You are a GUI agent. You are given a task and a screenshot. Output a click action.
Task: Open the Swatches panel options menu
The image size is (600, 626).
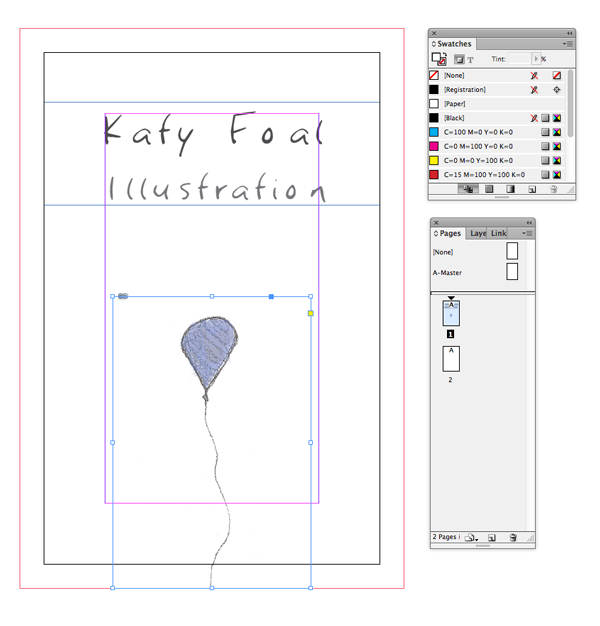pos(568,44)
